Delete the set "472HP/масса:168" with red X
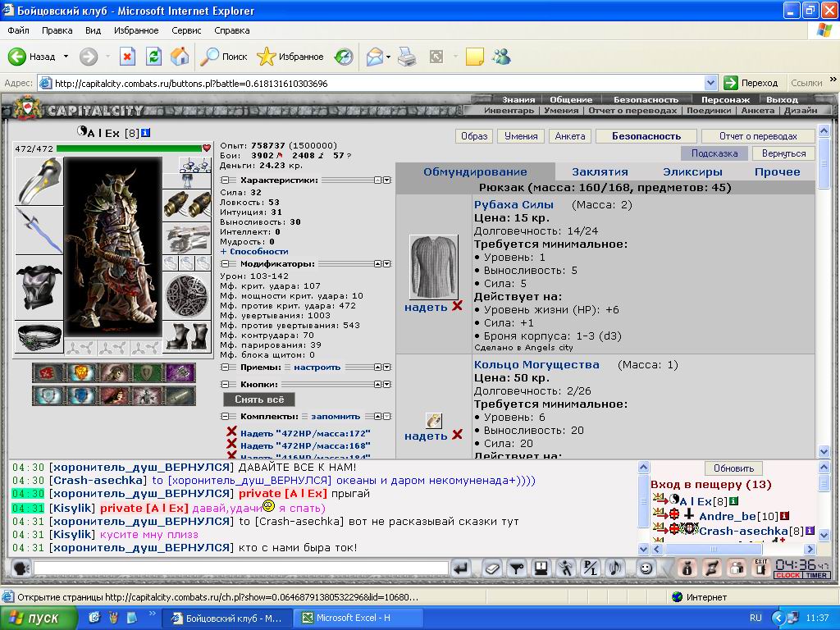Viewport: 840px width, 630px height. [231, 444]
